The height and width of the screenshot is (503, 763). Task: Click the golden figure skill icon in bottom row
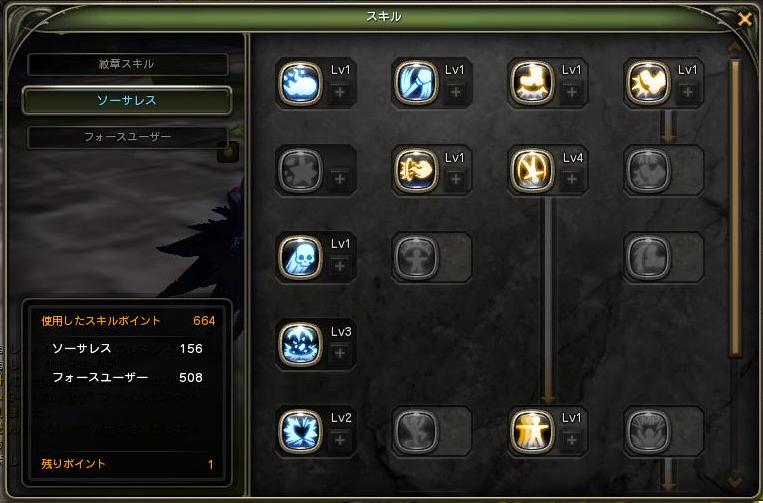tap(532, 431)
